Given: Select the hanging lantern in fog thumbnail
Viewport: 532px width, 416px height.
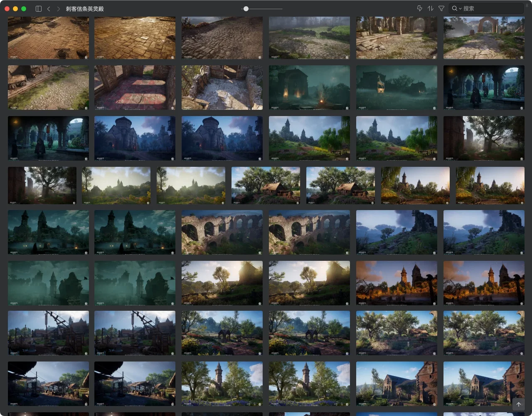Looking at the screenshot, I should click(397, 87).
